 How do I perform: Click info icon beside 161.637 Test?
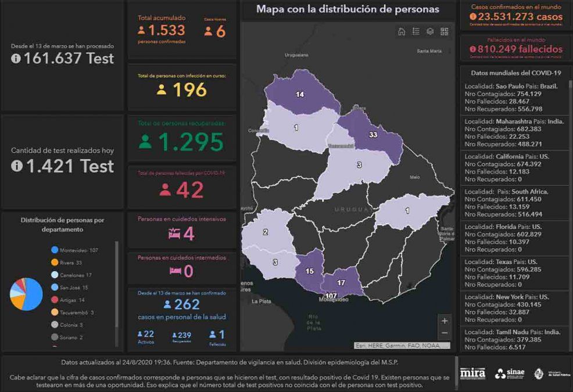pos(16,58)
